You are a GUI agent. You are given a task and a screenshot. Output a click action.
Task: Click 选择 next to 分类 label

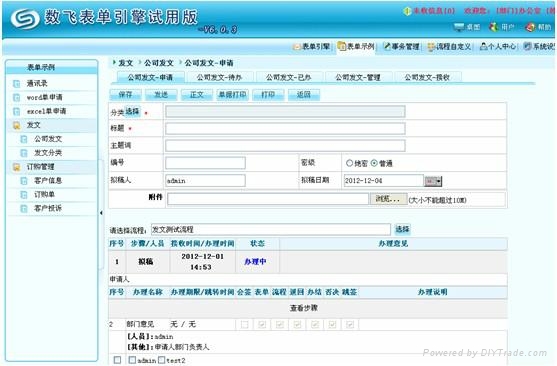132,112
